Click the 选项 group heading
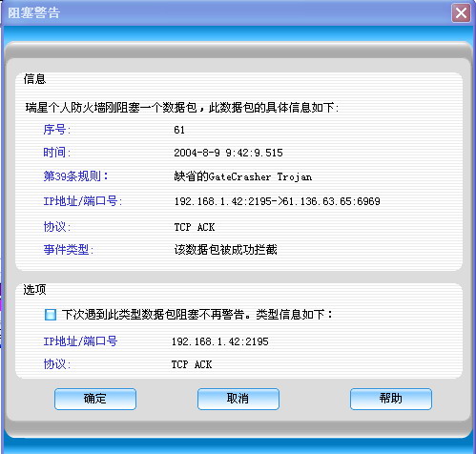Screen dimensions: 476x454 [34, 289]
